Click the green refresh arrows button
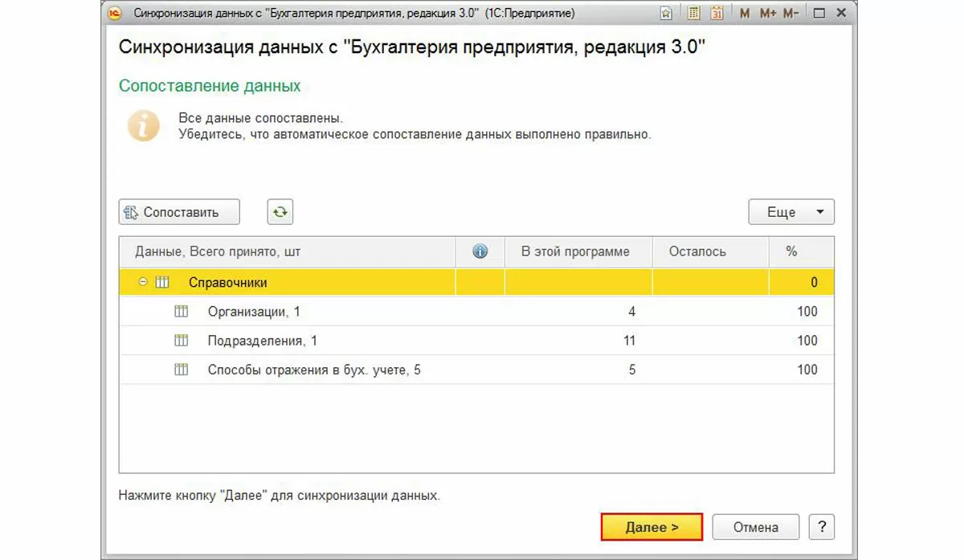 click(x=280, y=212)
